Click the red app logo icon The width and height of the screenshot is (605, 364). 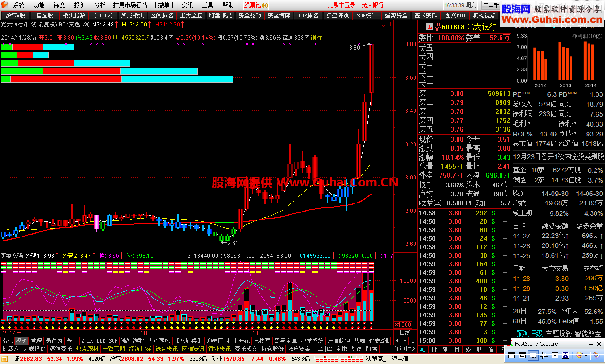click(x=5, y=5)
